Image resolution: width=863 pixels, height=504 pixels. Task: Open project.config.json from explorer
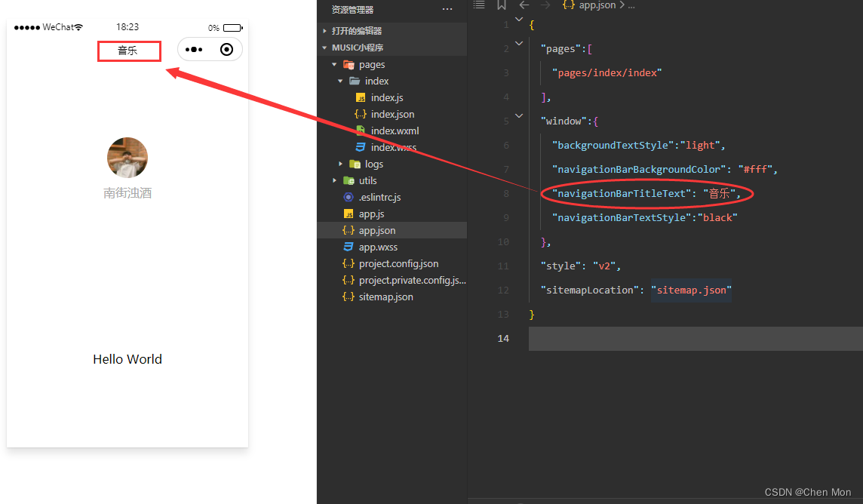pos(398,263)
